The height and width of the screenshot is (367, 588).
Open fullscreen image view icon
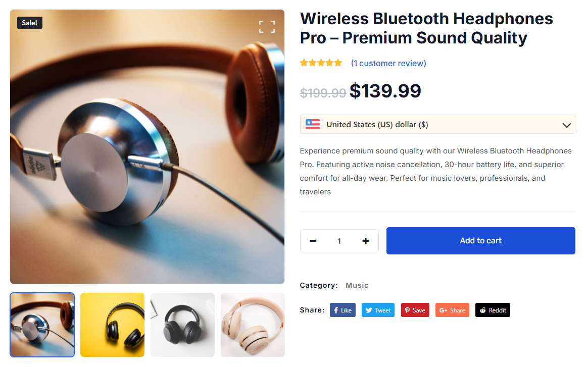click(x=267, y=27)
